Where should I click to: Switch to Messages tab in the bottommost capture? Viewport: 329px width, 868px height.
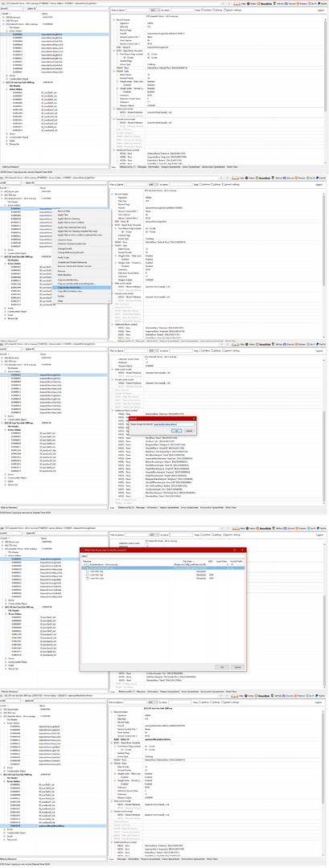coord(121,859)
